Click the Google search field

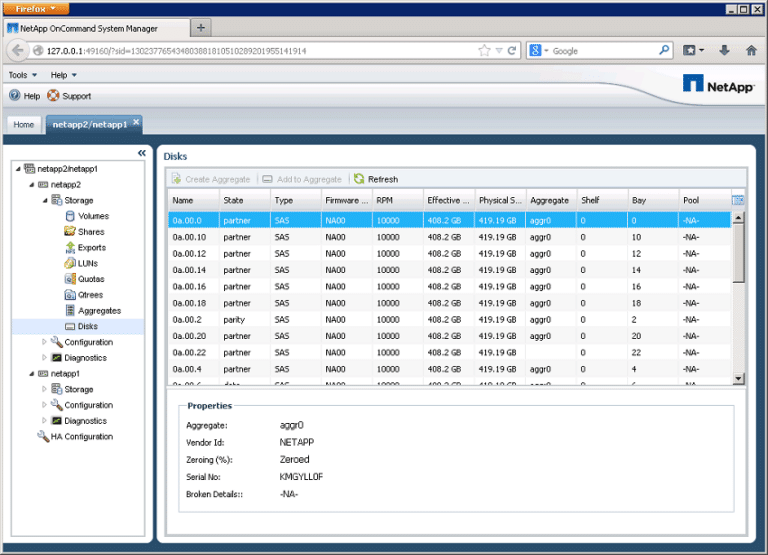click(604, 50)
